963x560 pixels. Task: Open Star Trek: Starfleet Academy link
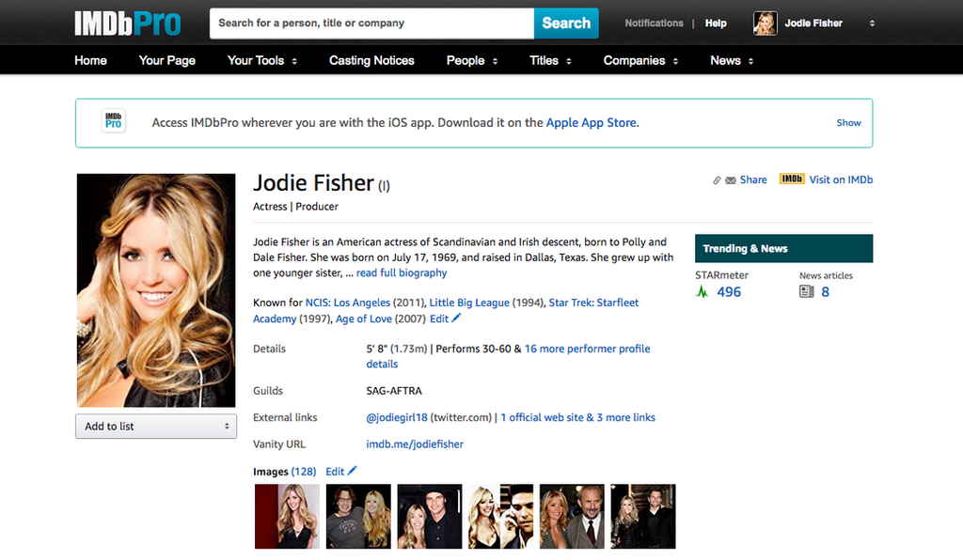pos(593,303)
